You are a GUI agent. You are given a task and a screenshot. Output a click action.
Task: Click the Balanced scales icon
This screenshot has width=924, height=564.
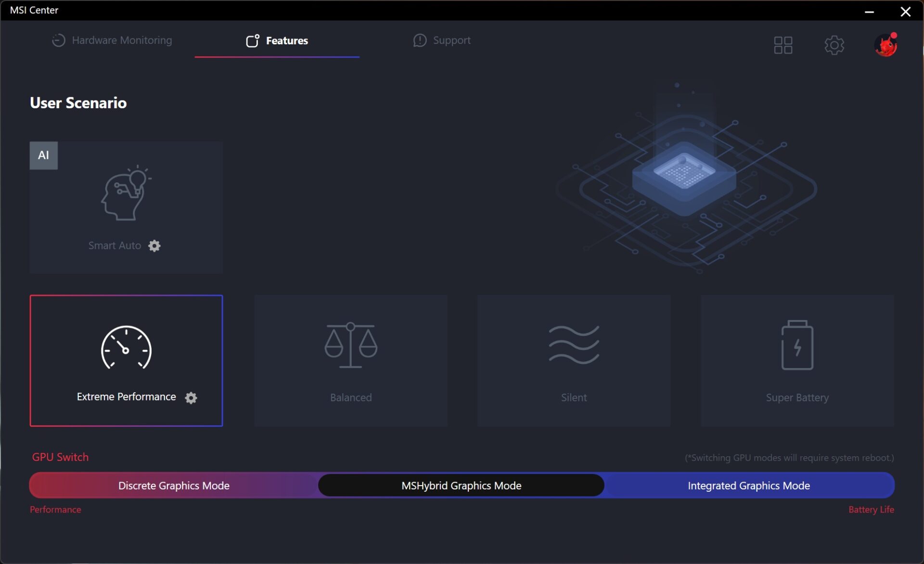[x=351, y=346]
